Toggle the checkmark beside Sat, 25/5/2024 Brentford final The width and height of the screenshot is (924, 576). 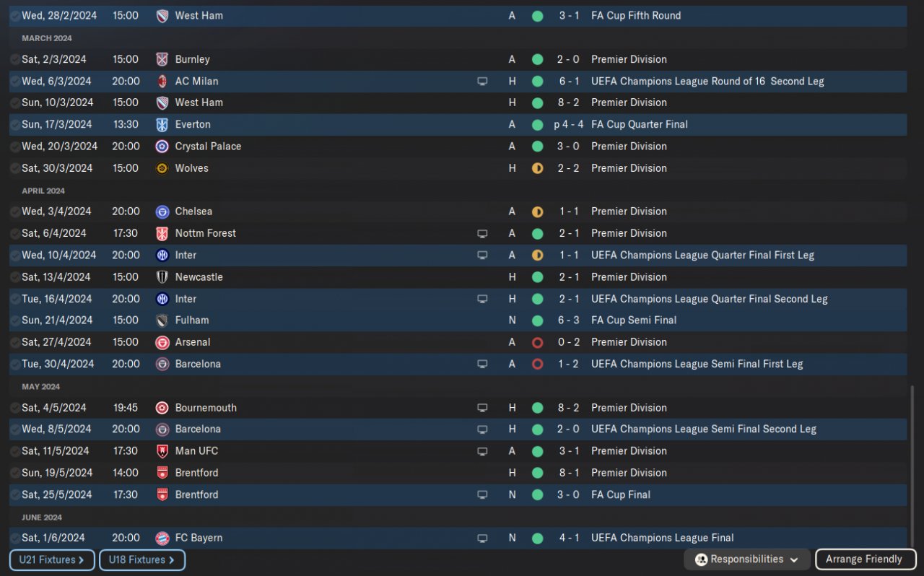15,495
